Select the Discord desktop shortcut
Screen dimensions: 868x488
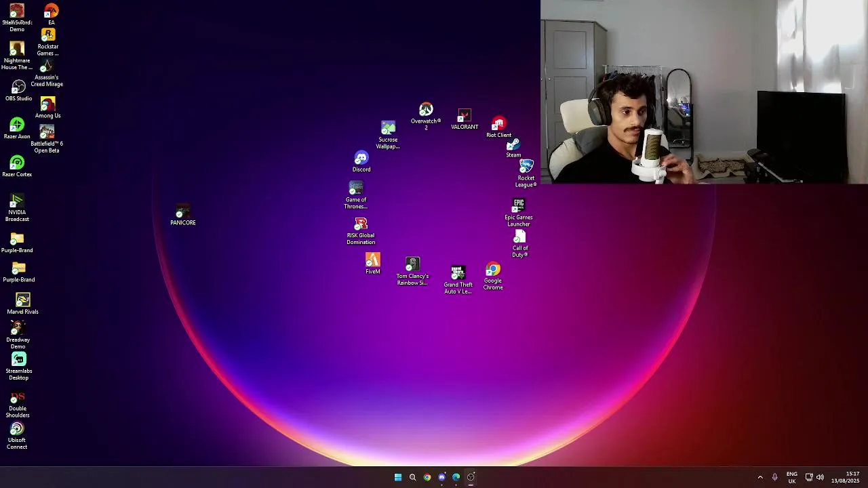click(x=361, y=161)
